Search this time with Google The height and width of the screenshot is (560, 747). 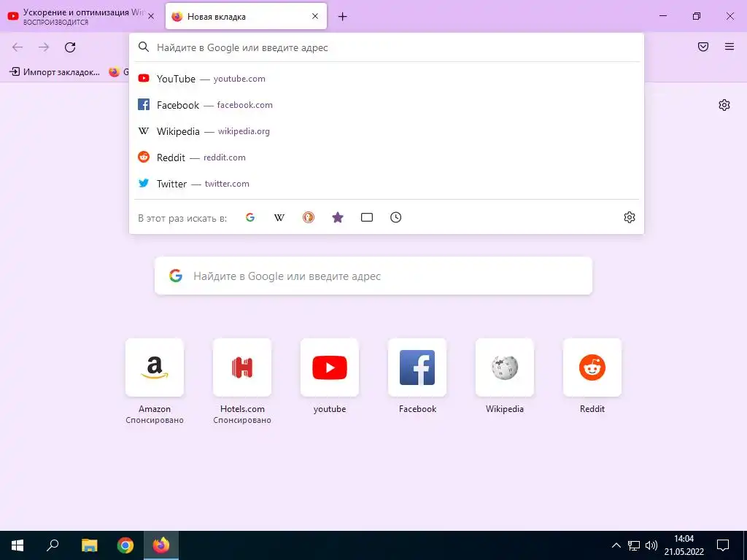pos(250,217)
